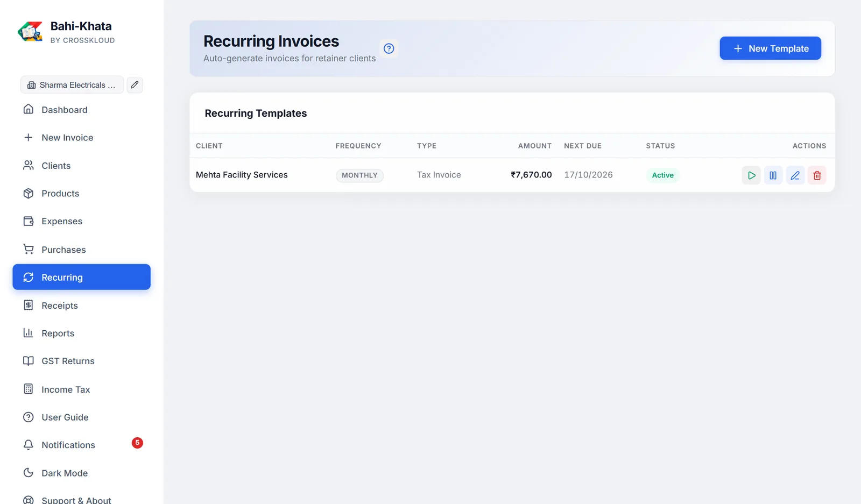Click the next due date 17/10/2026
This screenshot has height=504, width=861.
coord(588,175)
